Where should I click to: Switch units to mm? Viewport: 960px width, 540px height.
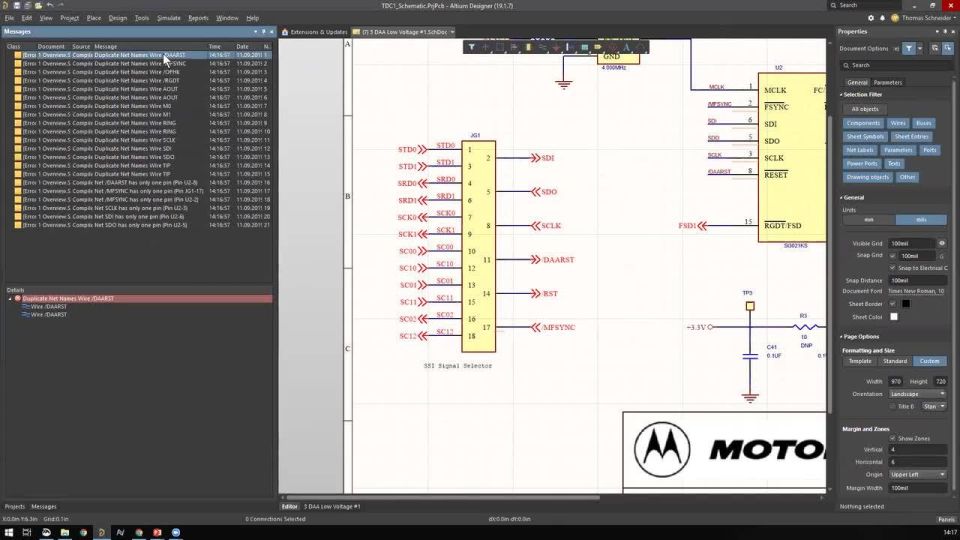869,220
